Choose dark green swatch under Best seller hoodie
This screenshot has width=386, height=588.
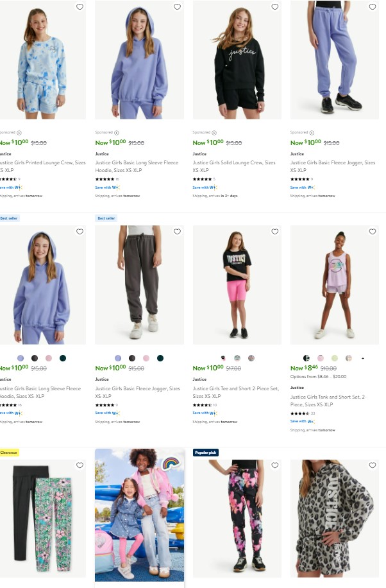click(x=63, y=358)
